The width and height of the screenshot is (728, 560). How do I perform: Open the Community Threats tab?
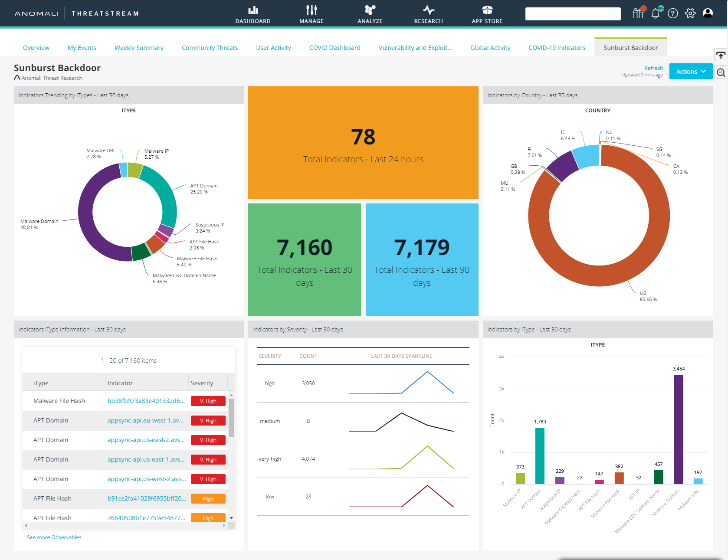click(210, 48)
